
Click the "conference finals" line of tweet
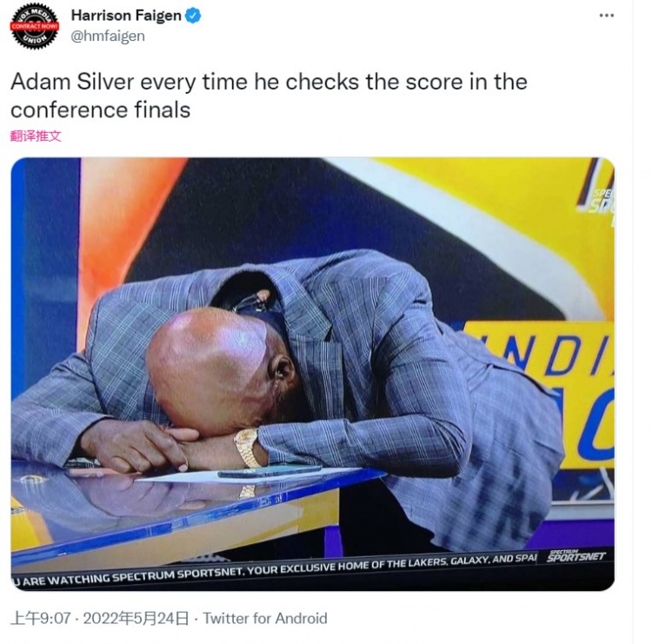[x=100, y=110]
